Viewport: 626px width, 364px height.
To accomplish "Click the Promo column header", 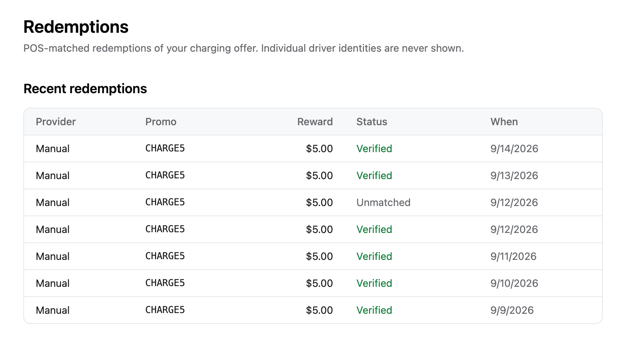I will [x=161, y=122].
